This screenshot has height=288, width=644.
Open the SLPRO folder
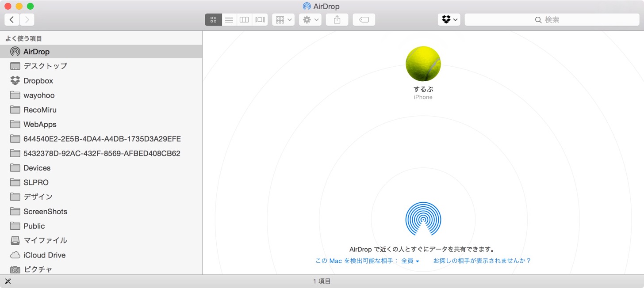(x=101, y=182)
